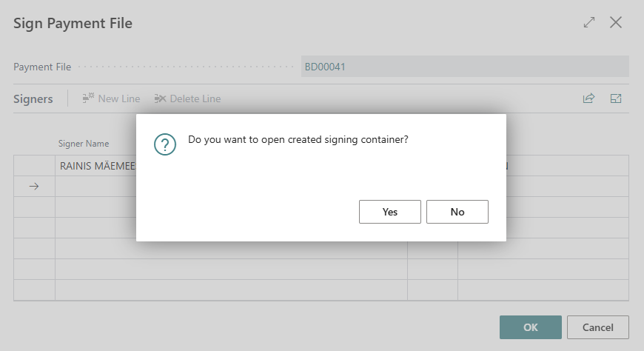Click the Sign Payment File title
This screenshot has height=351, width=644.
click(x=73, y=23)
